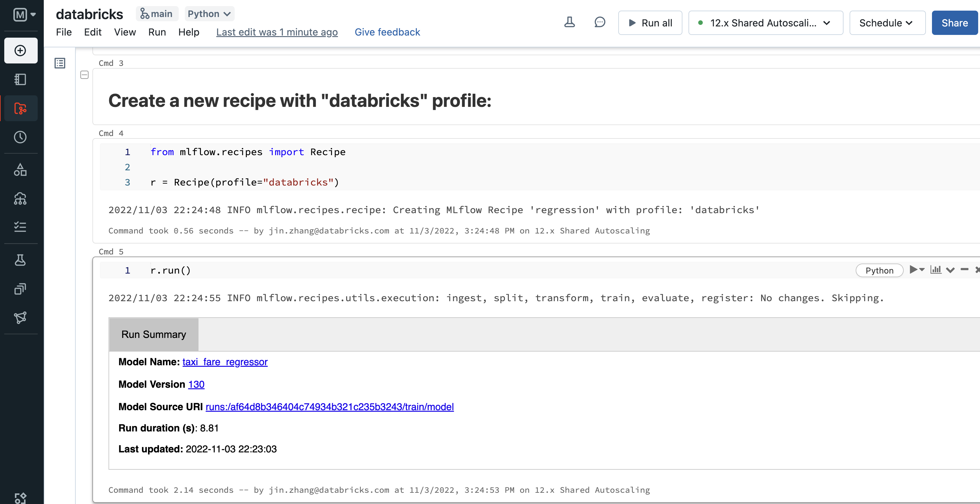Open the comments bubble icon in header

[x=599, y=22]
